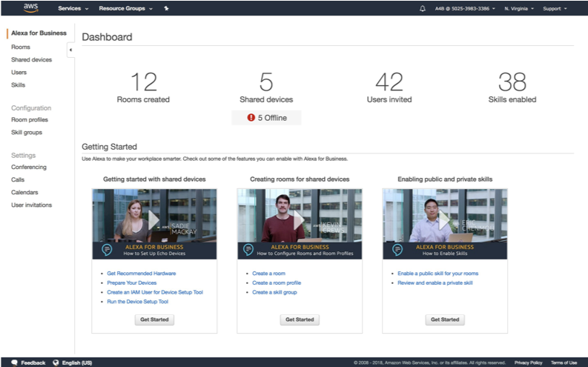Click chat icon on Configure Rooms banner
The width and height of the screenshot is (588, 367).
click(248, 249)
